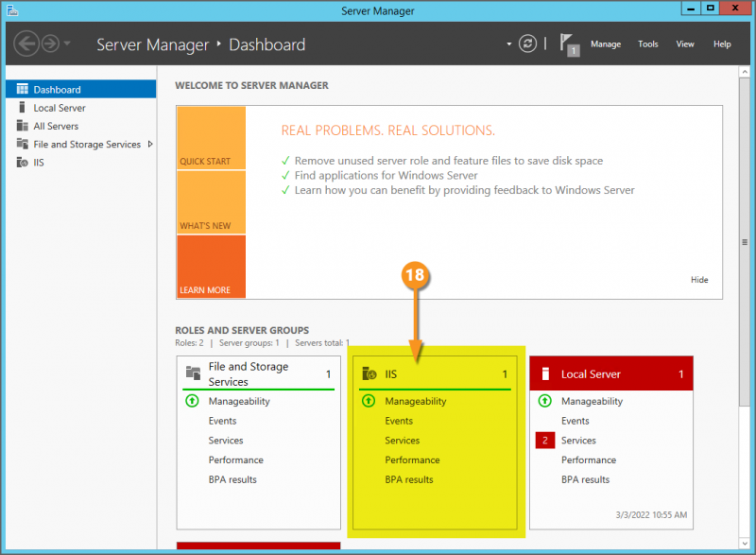Open BPA results in the Local Server tile
756x555 pixels.
point(585,479)
